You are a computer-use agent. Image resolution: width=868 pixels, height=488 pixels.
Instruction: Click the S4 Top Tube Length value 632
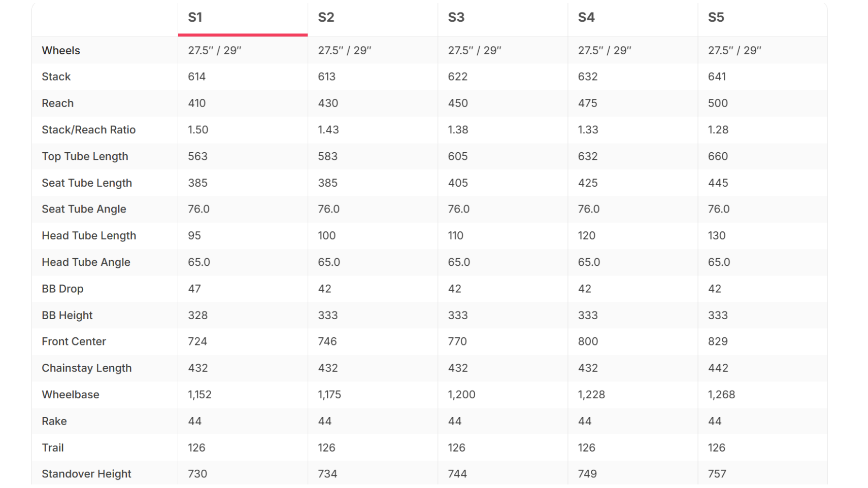point(588,157)
